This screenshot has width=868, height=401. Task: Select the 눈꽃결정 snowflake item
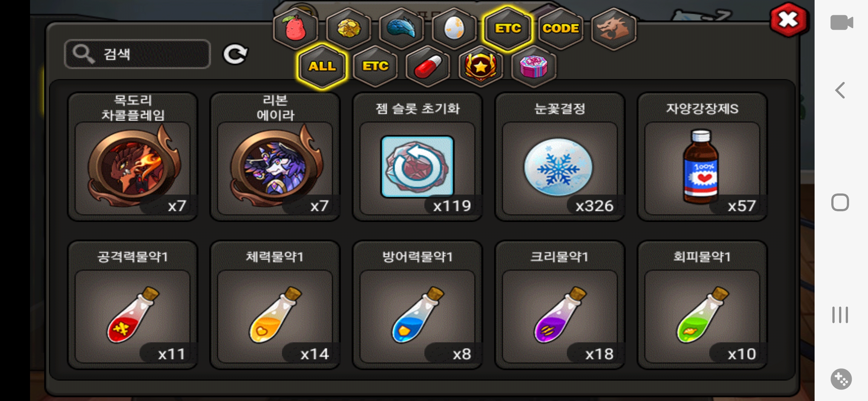560,157
